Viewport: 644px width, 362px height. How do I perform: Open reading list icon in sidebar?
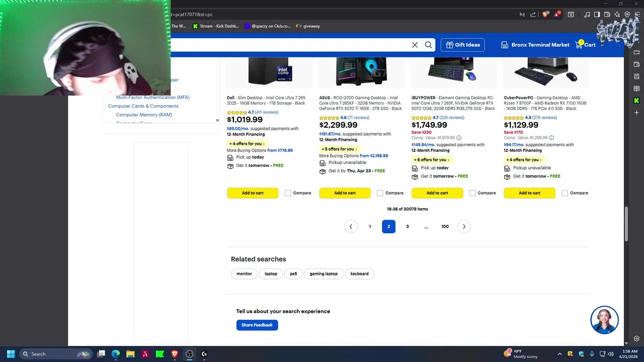(636, 88)
